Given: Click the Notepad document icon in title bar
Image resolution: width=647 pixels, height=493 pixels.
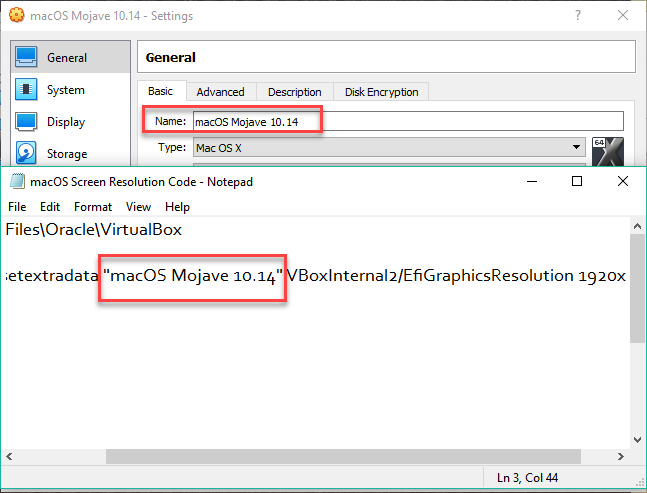Looking at the screenshot, I should [17, 182].
